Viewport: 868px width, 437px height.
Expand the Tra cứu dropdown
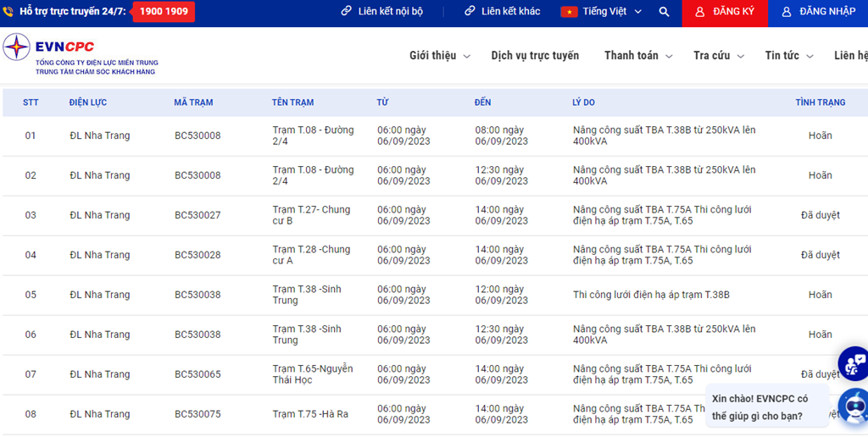718,56
